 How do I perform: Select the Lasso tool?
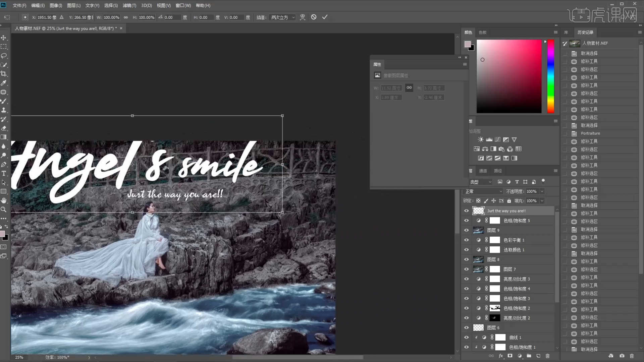pyautogui.click(x=4, y=56)
